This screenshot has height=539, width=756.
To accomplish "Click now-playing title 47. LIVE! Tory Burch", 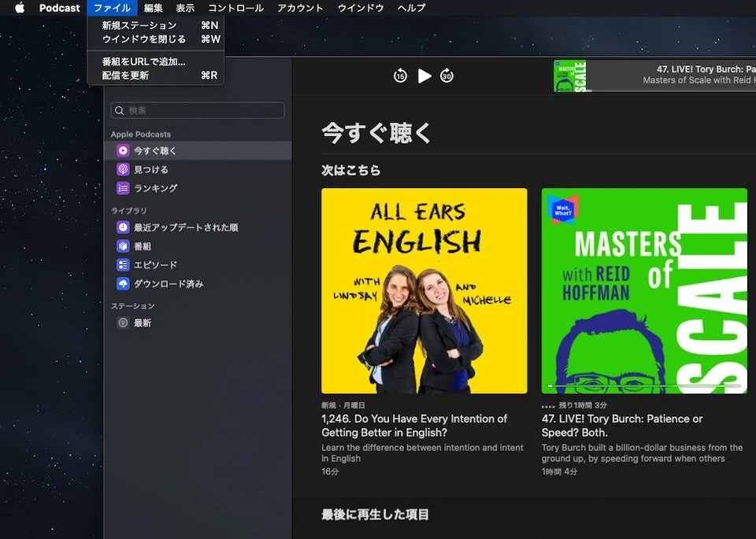I will click(x=706, y=69).
